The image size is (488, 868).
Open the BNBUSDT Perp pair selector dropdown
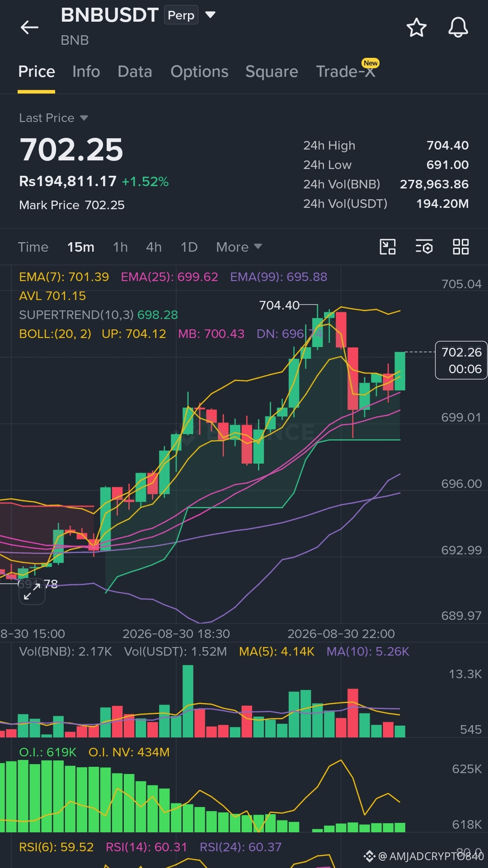pos(210,15)
